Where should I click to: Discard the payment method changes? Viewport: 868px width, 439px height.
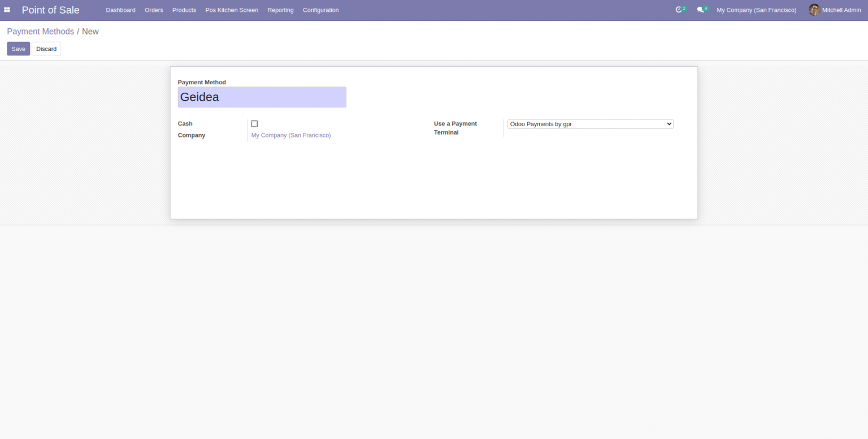pos(46,49)
